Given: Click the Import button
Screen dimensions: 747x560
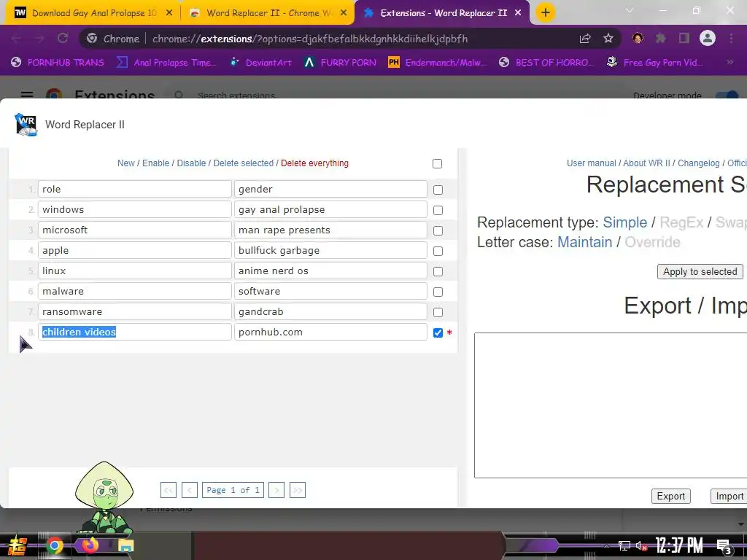Looking at the screenshot, I should pyautogui.click(x=729, y=496).
